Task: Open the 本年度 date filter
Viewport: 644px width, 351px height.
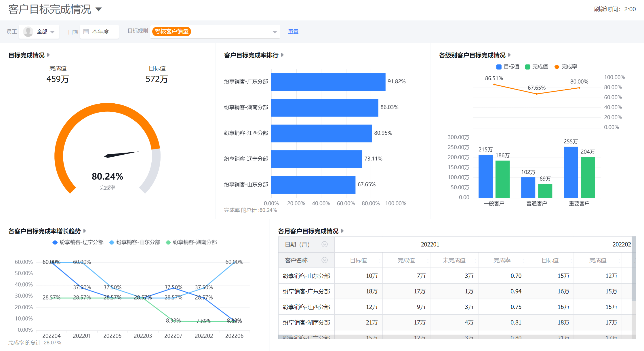Action: [x=99, y=32]
